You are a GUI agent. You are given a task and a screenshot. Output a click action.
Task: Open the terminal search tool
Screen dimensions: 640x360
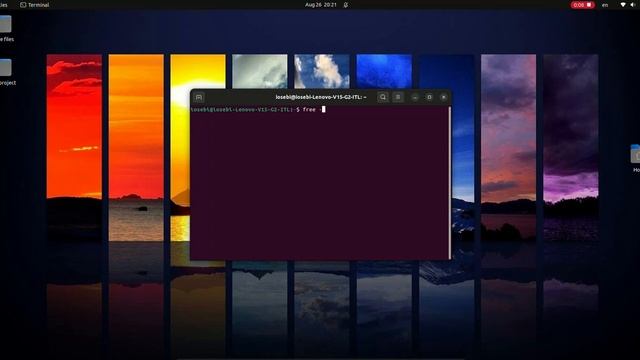pos(382,97)
